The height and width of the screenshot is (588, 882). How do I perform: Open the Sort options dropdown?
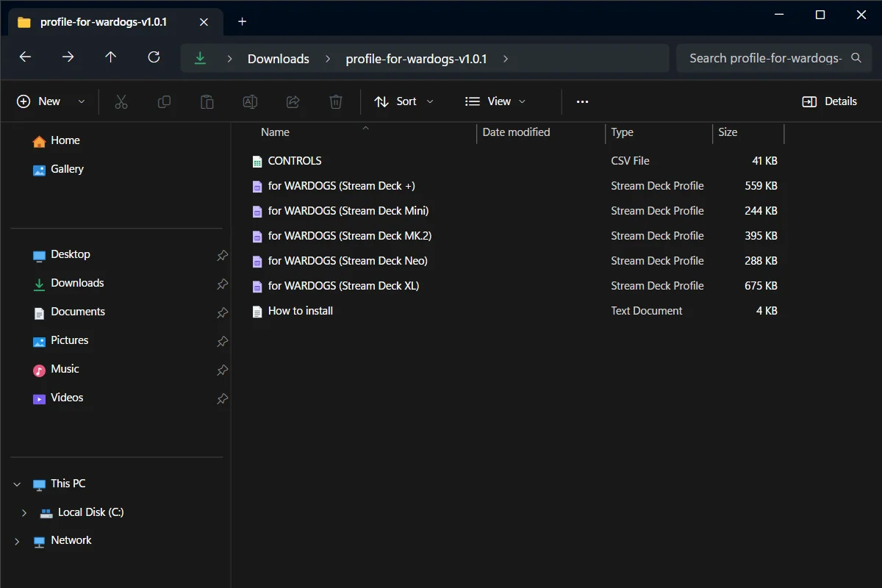pyautogui.click(x=404, y=101)
